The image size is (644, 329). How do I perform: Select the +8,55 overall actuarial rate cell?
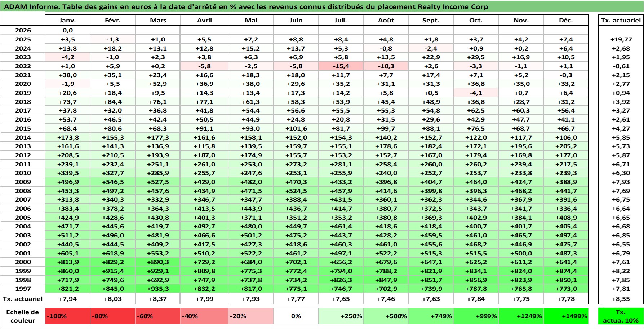621,299
